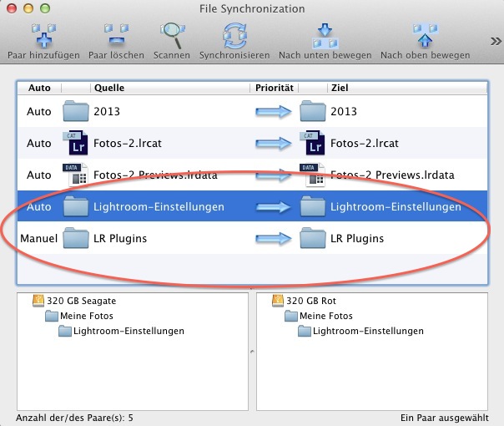Click the Nach oben bewegen icon
The height and width of the screenshot is (426, 504).
point(425,35)
